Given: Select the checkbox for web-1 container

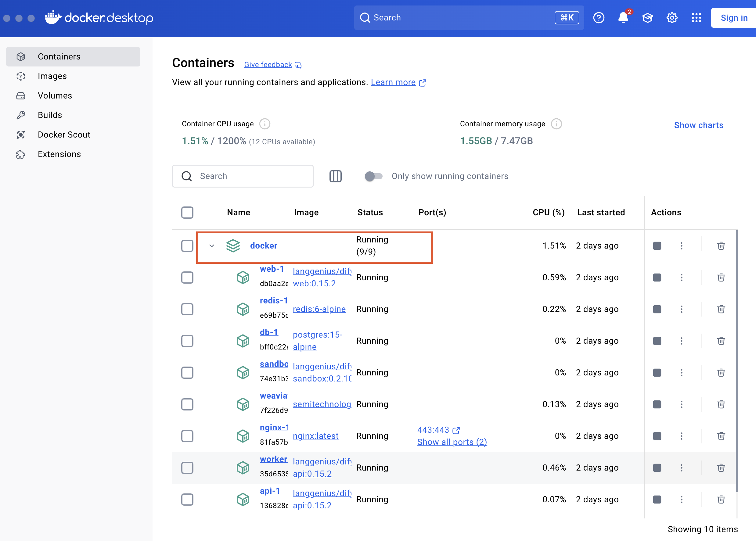Looking at the screenshot, I should point(187,278).
